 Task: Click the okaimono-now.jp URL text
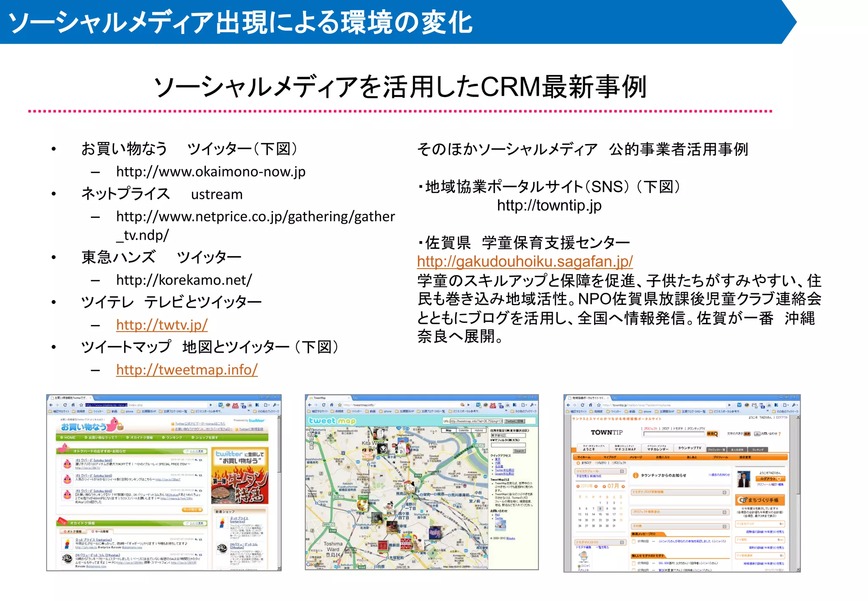coord(211,172)
